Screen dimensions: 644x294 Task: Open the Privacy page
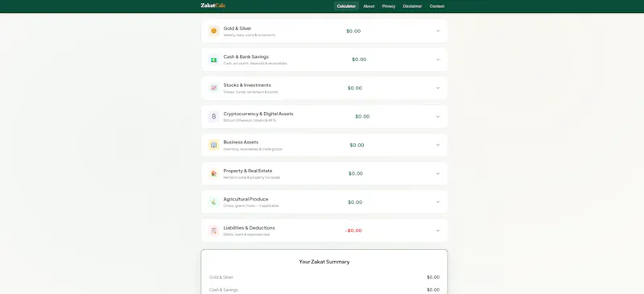tap(389, 6)
